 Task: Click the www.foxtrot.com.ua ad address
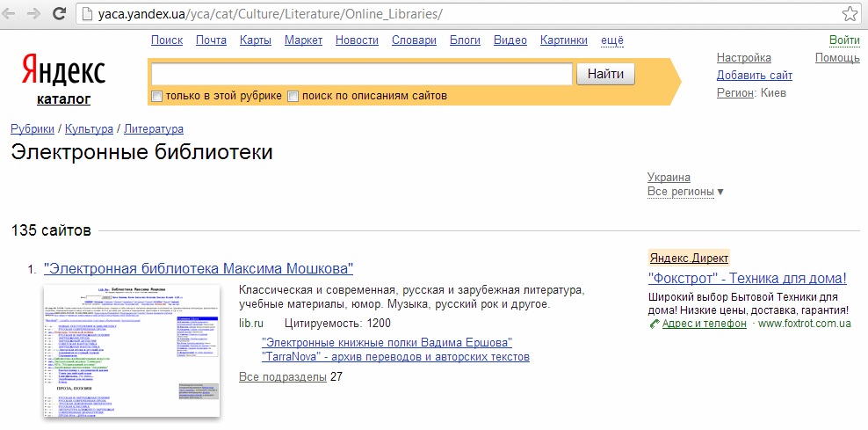point(805,324)
